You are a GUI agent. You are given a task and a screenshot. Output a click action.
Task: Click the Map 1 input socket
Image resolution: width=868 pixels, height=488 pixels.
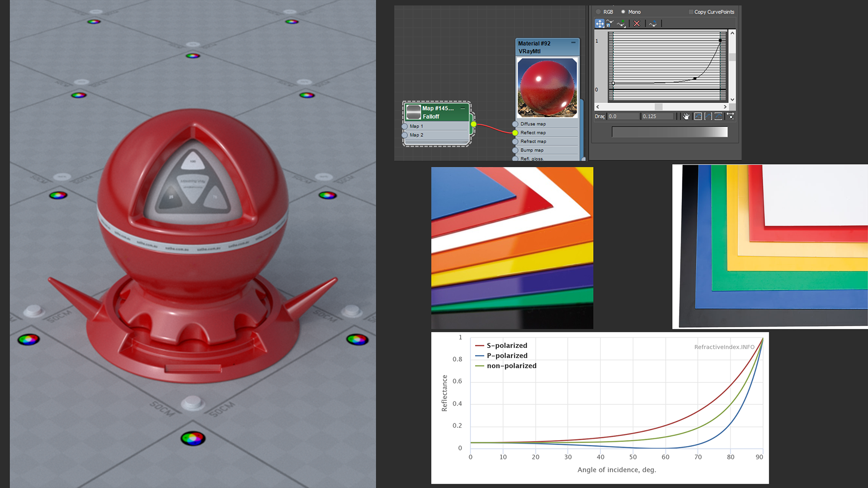click(x=405, y=127)
